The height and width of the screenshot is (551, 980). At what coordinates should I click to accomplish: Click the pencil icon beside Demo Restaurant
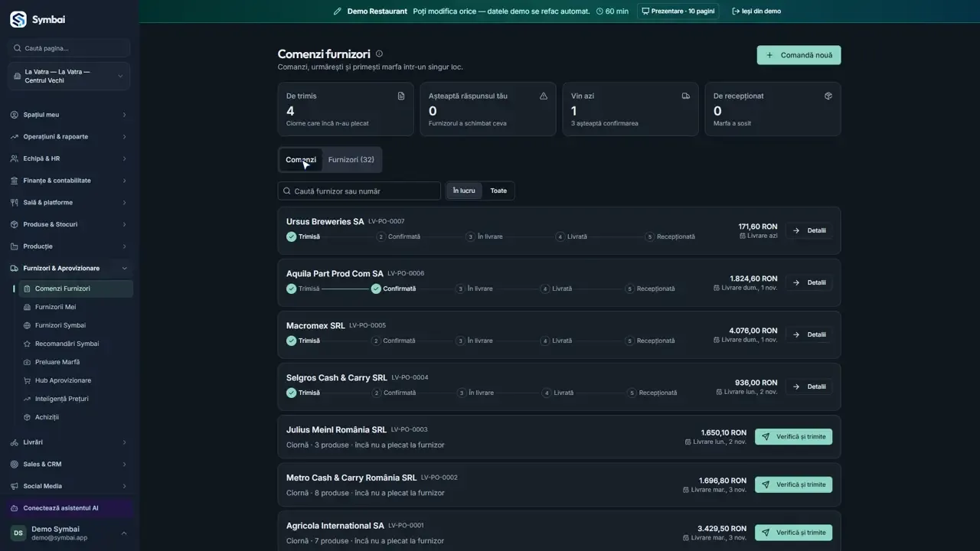click(338, 11)
